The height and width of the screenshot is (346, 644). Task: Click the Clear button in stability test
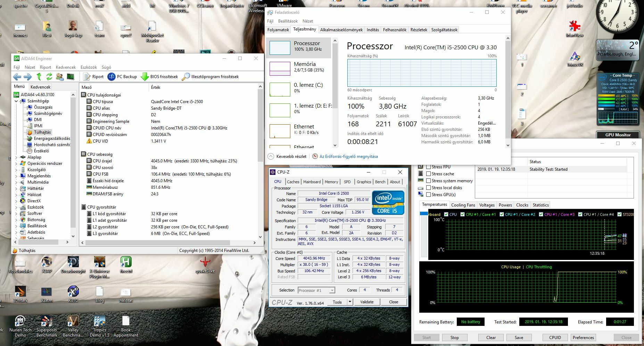(491, 338)
